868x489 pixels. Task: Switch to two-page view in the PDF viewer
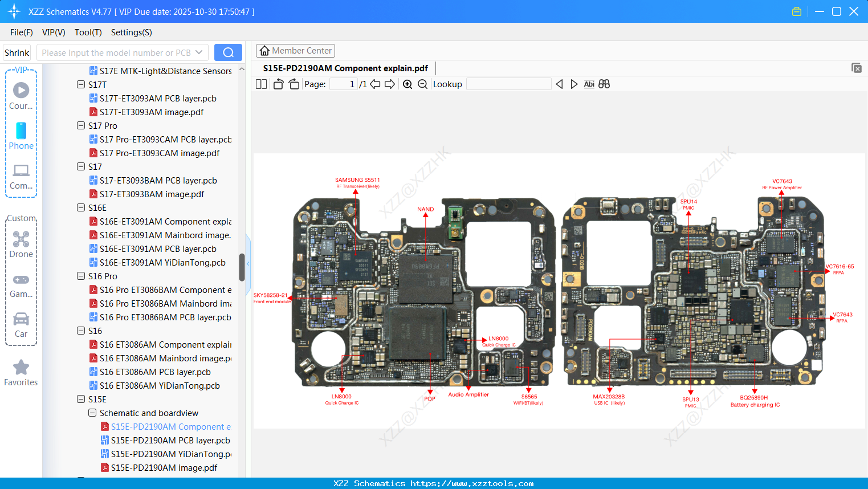[x=260, y=84]
